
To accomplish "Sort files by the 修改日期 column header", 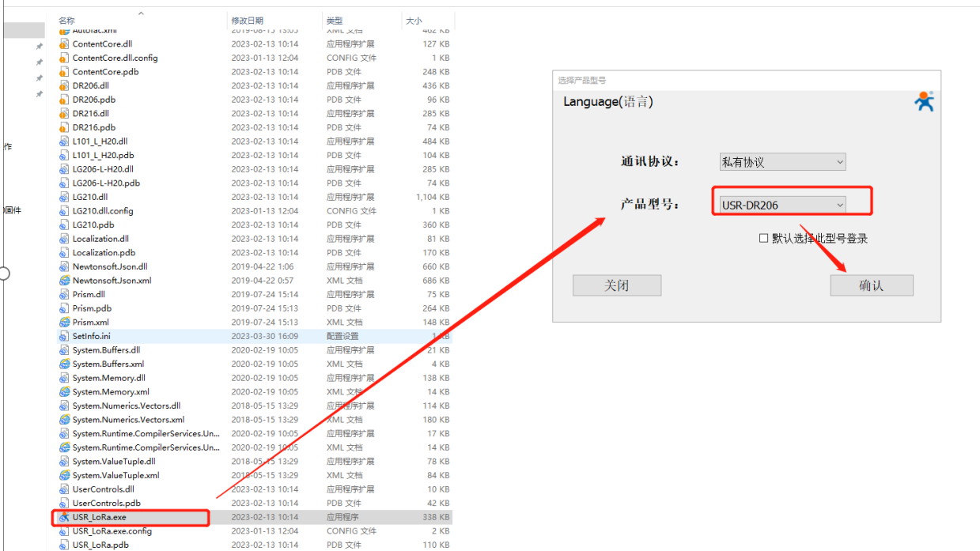I will (x=247, y=21).
